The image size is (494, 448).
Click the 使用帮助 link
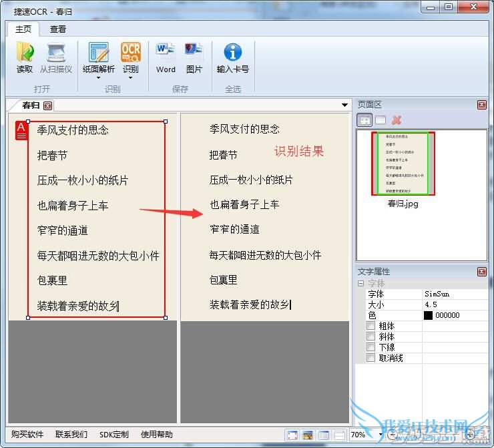pos(157,435)
